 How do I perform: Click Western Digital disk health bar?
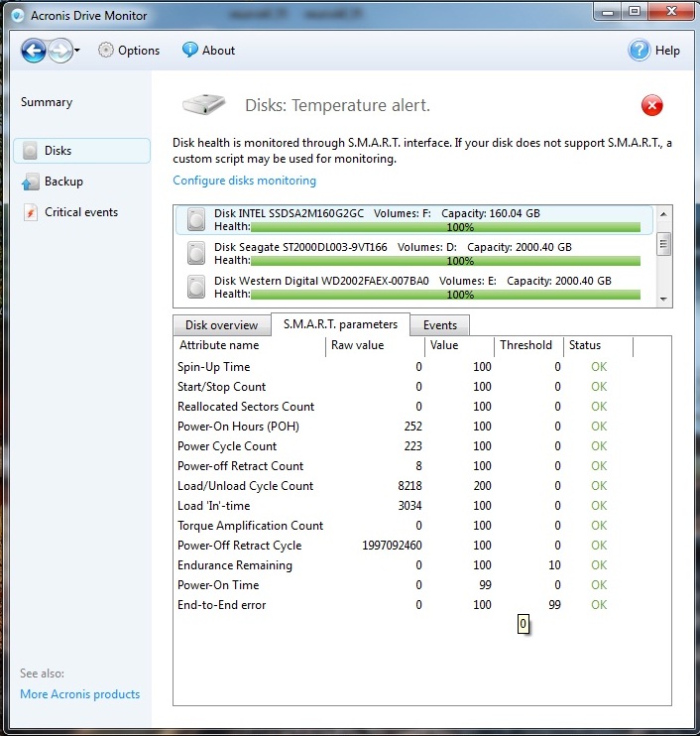coord(445,295)
